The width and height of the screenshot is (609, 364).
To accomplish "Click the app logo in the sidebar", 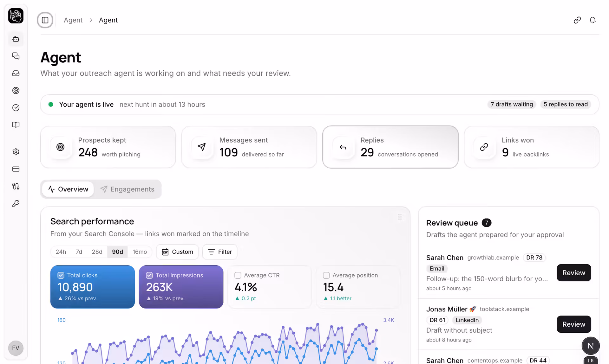I will (x=16, y=16).
